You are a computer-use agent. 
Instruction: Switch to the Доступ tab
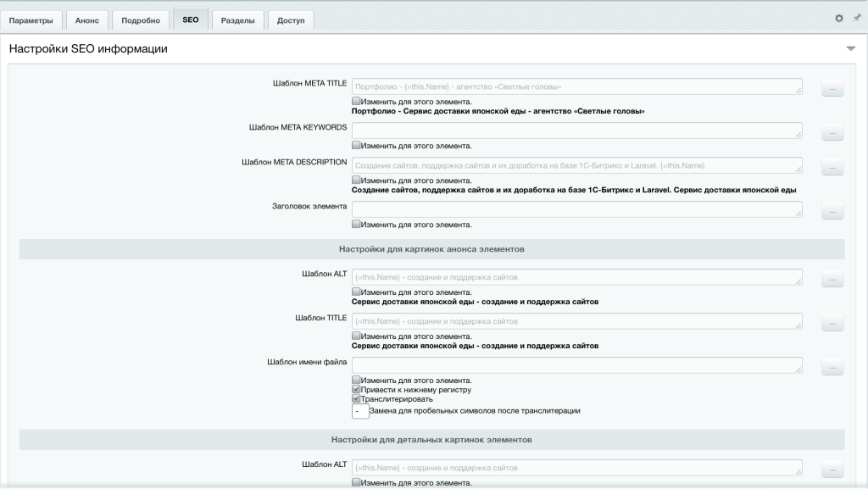(x=291, y=20)
